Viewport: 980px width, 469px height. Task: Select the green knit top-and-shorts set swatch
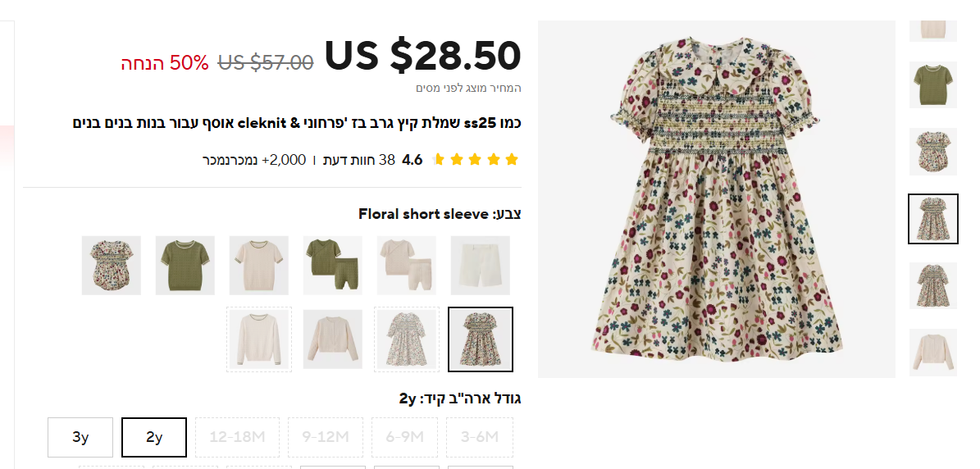tap(333, 266)
